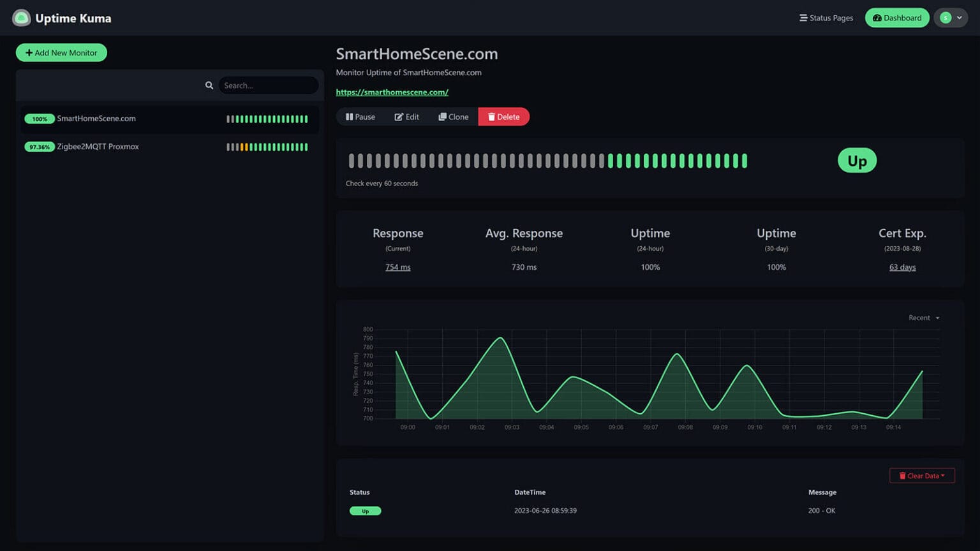Screen dimensions: 980x551
Task: Click the latest heartbeat bar
Action: [745, 160]
